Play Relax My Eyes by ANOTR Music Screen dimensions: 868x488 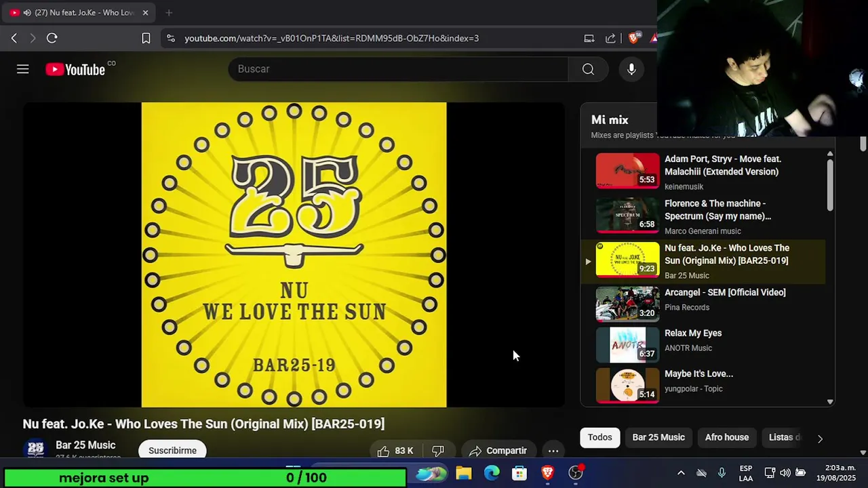click(x=693, y=333)
